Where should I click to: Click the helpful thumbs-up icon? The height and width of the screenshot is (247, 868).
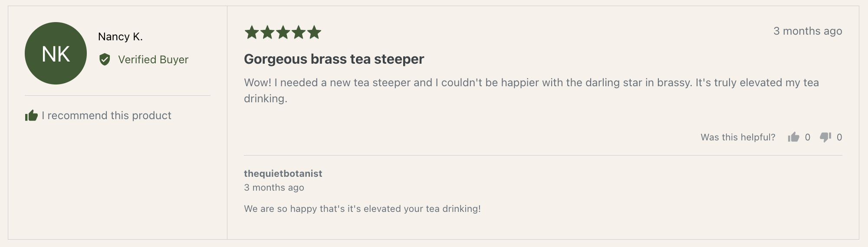[793, 137]
